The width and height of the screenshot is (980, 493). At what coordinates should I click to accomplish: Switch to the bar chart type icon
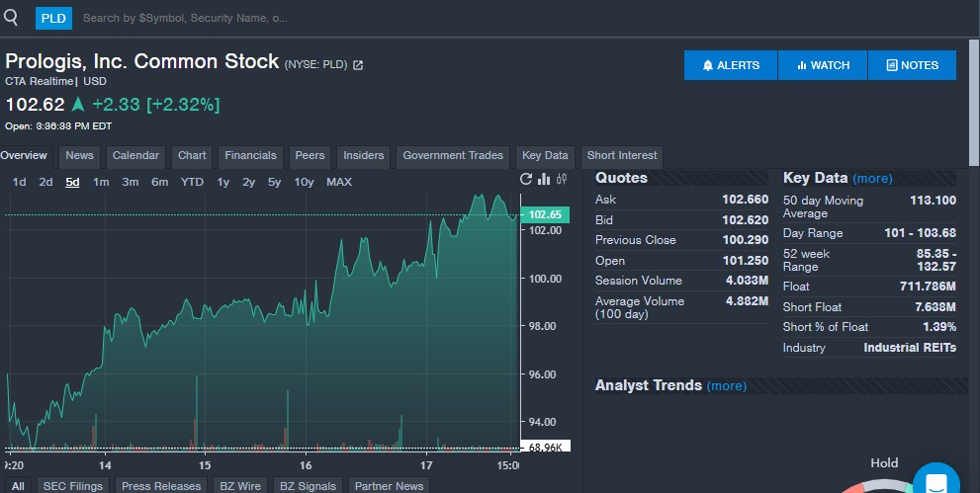(x=544, y=179)
